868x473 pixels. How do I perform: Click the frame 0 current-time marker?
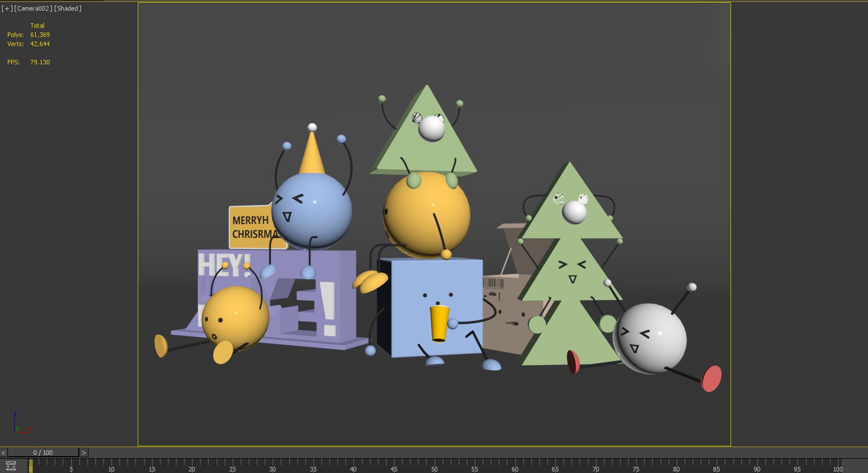(31, 466)
